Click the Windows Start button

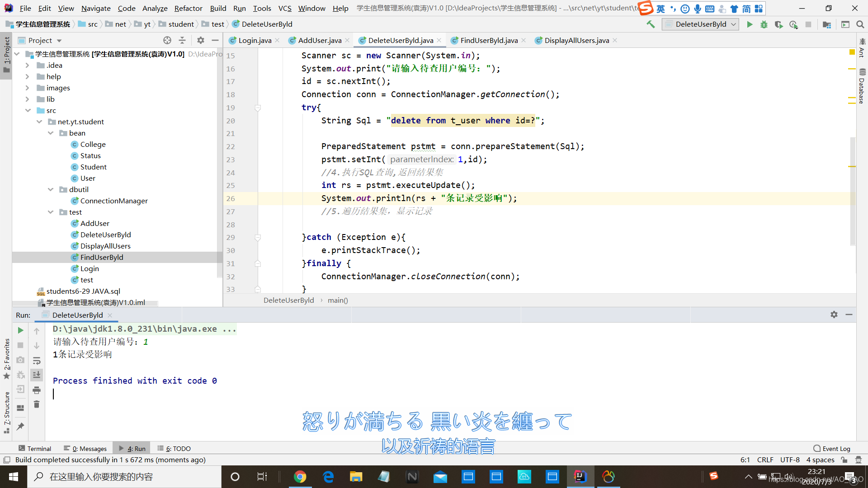tap(14, 477)
